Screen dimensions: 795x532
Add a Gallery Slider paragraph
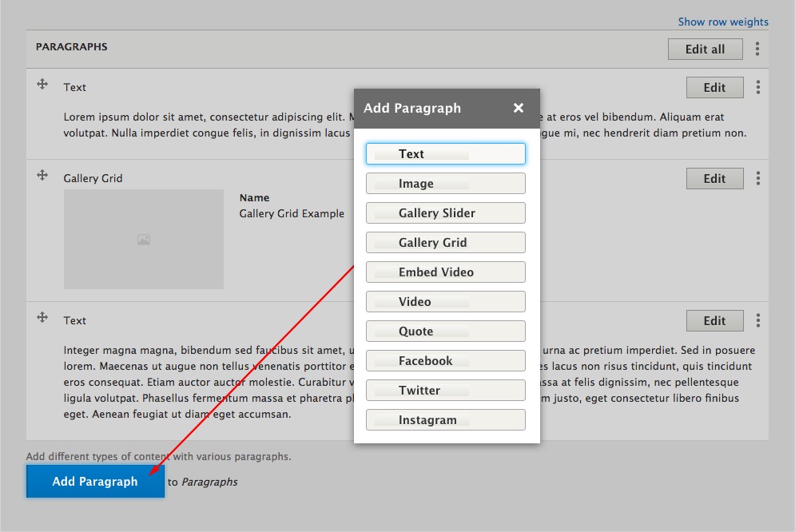tap(446, 212)
